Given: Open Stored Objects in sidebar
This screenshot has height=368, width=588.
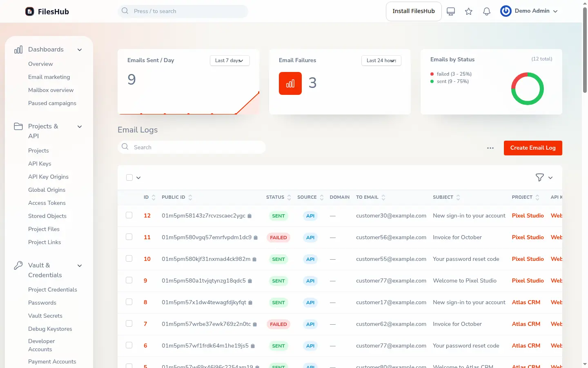Looking at the screenshot, I should tap(47, 216).
